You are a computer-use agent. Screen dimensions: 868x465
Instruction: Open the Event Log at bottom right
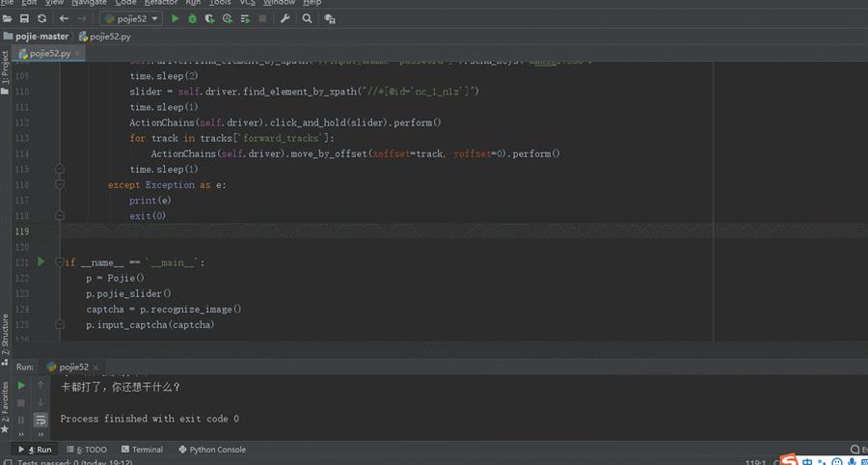point(858,450)
